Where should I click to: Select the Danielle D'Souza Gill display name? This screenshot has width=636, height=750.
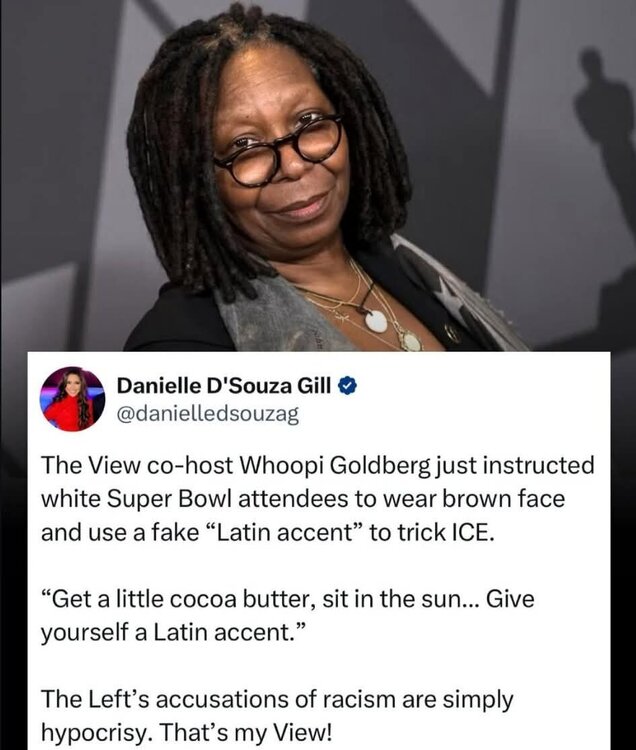pos(224,386)
